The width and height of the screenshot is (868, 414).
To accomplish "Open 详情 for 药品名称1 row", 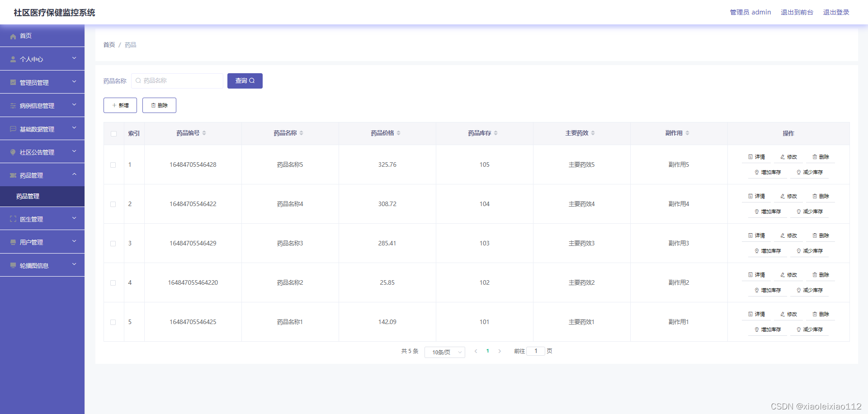I will [756, 314].
